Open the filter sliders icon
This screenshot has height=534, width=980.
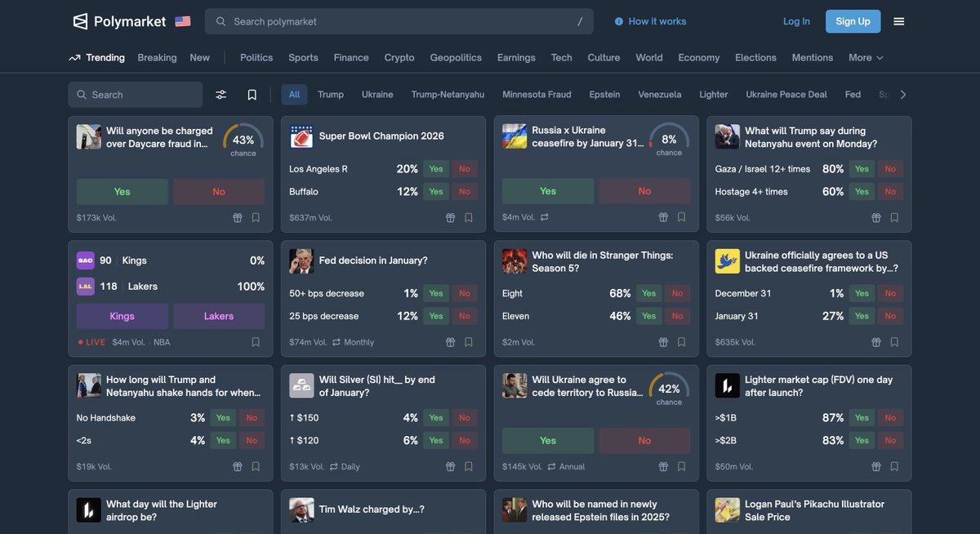pyautogui.click(x=221, y=95)
